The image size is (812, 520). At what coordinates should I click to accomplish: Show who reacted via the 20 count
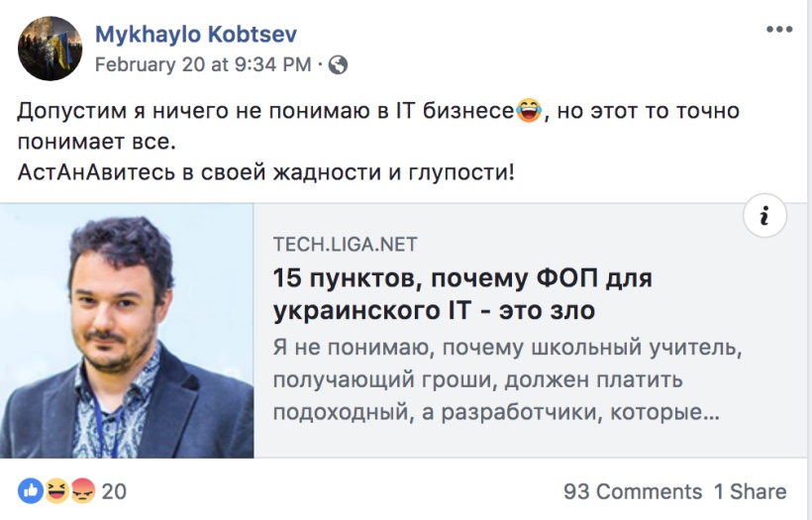114,491
